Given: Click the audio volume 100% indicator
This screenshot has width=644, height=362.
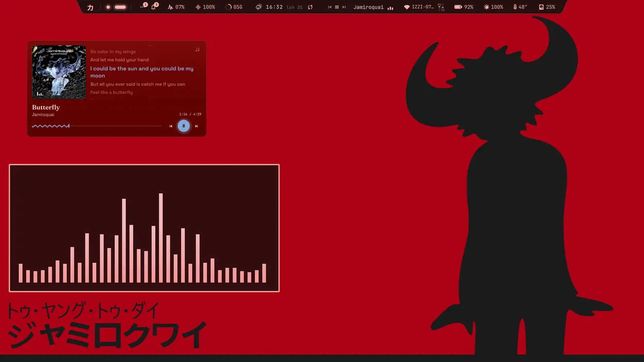Looking at the screenshot, I should pos(205,7).
